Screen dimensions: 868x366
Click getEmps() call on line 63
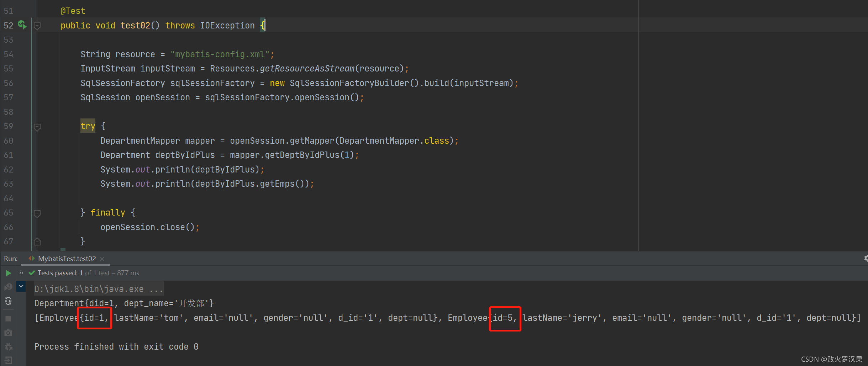click(x=284, y=184)
